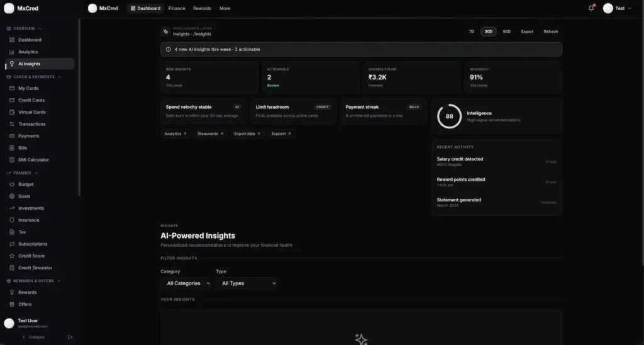The image size is (644, 345).
Task: Open the Export data quick link
Action: click(247, 133)
